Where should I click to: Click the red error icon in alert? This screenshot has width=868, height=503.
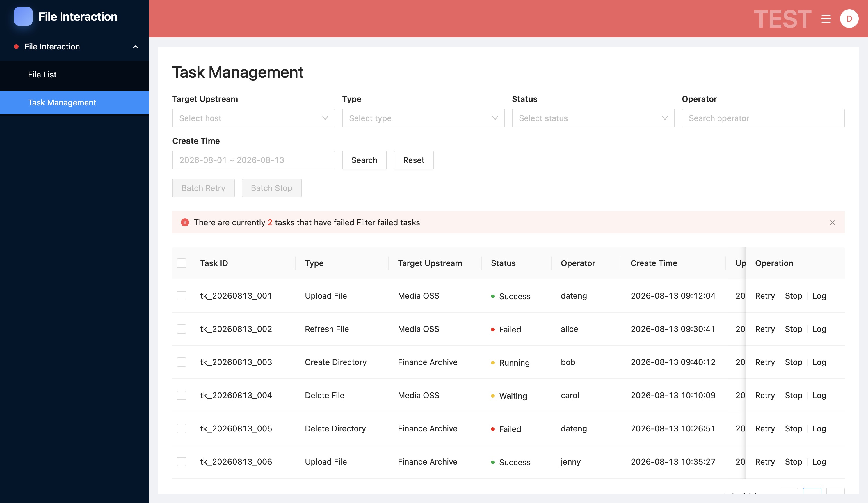click(185, 222)
